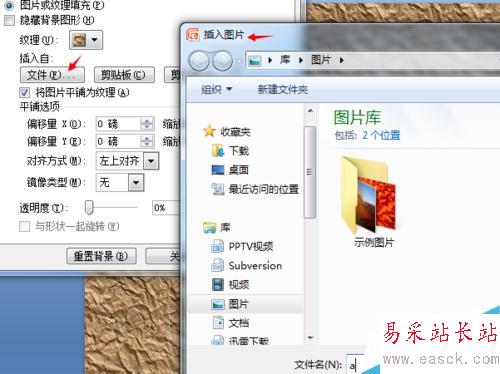
Task: Select the 示例图片 folder thumbnail
Action: tap(371, 201)
